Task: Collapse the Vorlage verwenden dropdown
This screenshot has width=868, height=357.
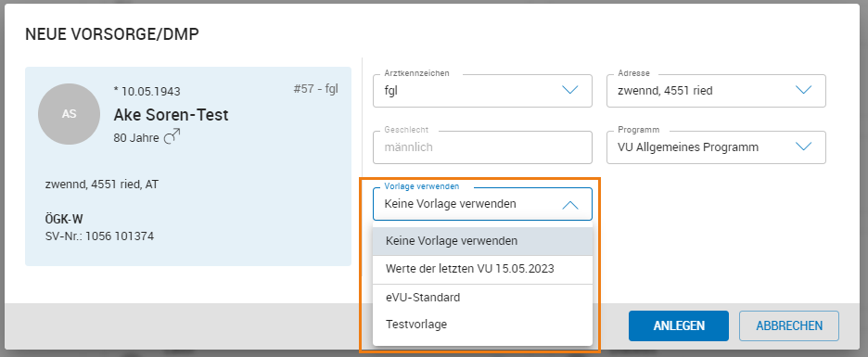Action: 482,204
